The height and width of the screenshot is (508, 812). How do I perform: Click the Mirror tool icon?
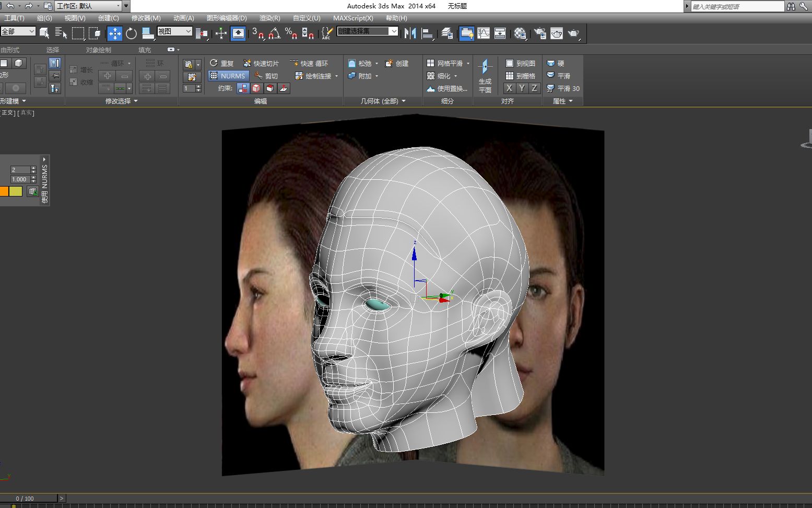point(410,33)
